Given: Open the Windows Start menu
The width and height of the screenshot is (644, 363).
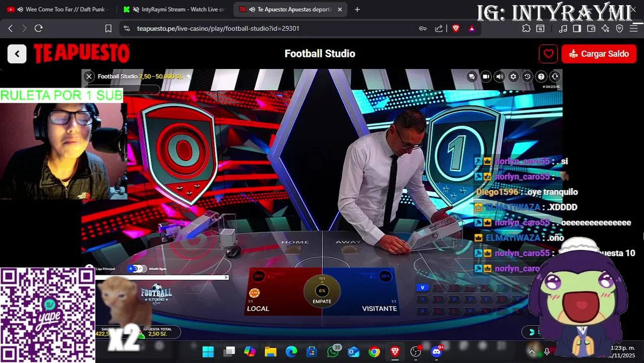Looking at the screenshot, I should click(208, 351).
